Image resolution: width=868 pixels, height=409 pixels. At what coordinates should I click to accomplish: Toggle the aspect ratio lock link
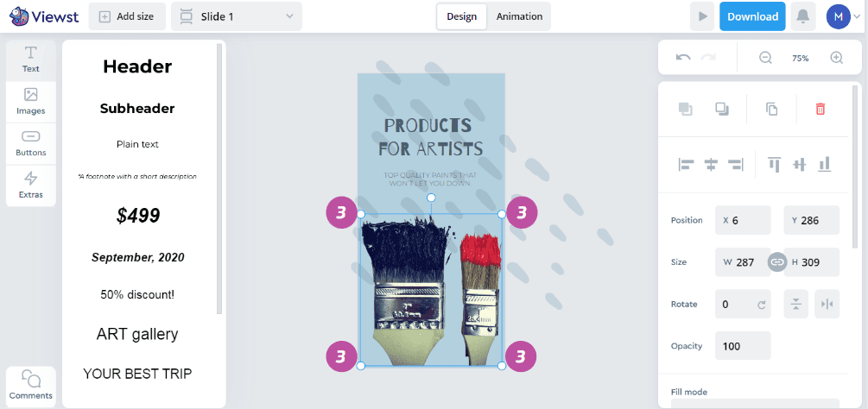point(777,262)
